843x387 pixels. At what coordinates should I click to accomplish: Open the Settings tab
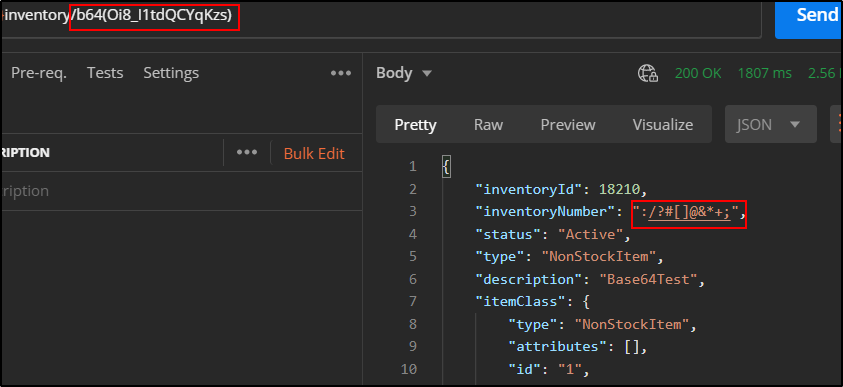tap(171, 73)
